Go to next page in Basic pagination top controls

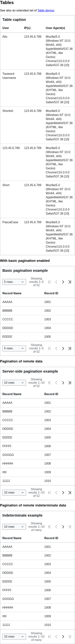point(63,282)
